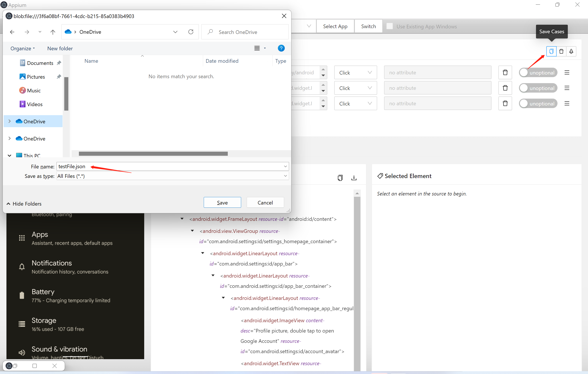Open the file dialog help icon
The width and height of the screenshot is (588, 374).
pos(281,48)
